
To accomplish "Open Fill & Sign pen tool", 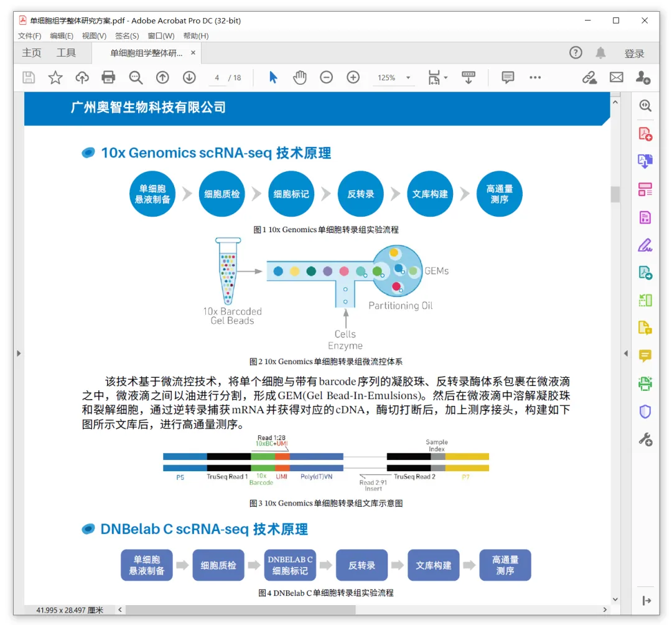I will click(645, 245).
